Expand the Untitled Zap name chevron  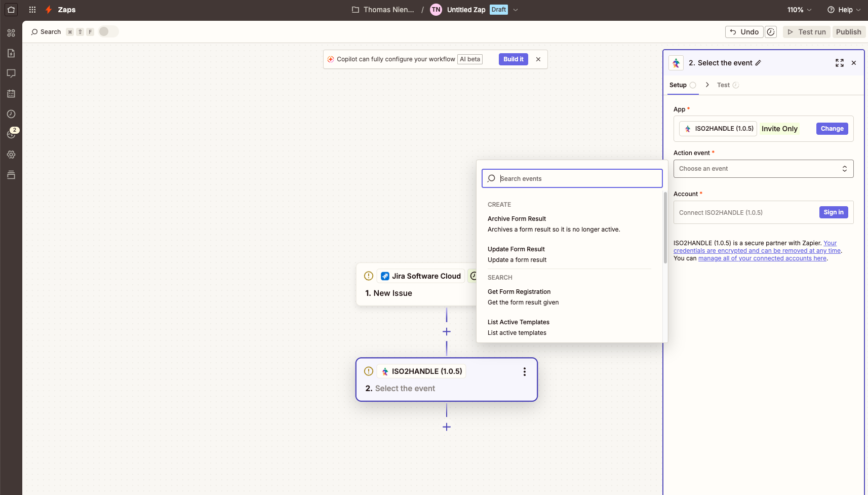click(516, 10)
